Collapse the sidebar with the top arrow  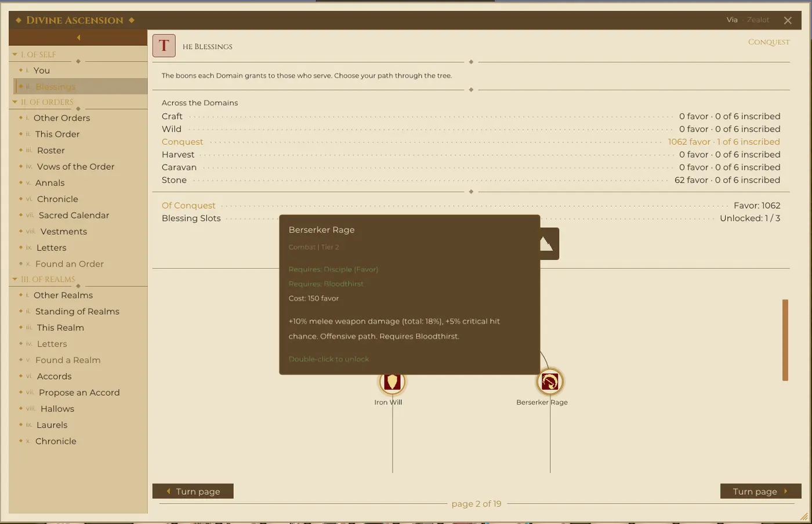[x=78, y=38]
